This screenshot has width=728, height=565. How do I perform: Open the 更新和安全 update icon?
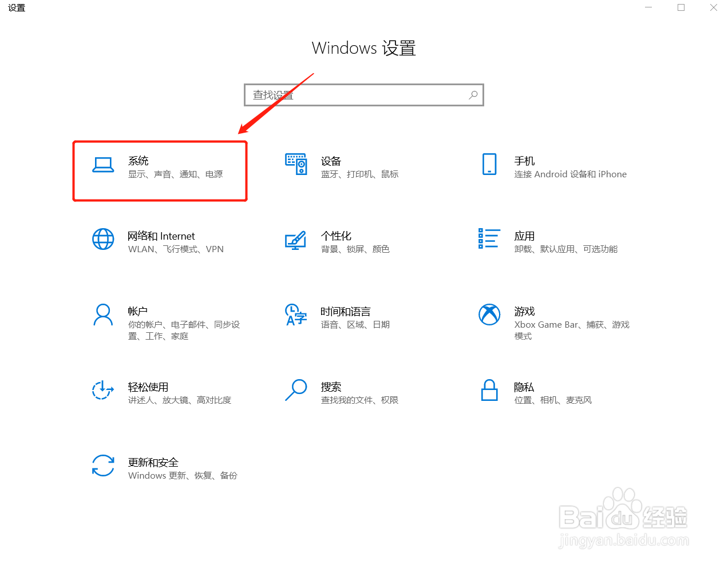pos(103,466)
